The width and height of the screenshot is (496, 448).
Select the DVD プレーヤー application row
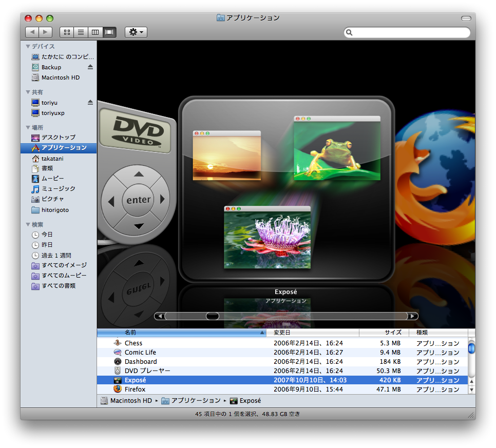pos(282,371)
